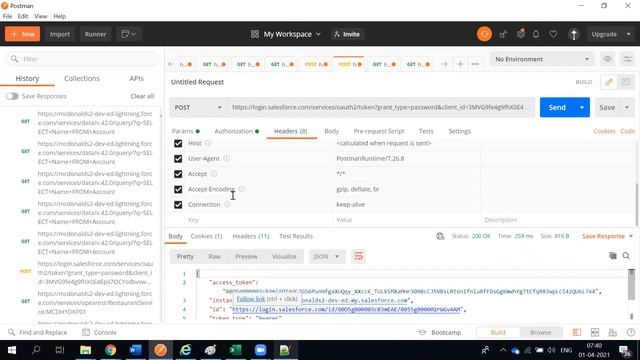Open the notifications bell icon
640x360 pixels.
click(536, 34)
